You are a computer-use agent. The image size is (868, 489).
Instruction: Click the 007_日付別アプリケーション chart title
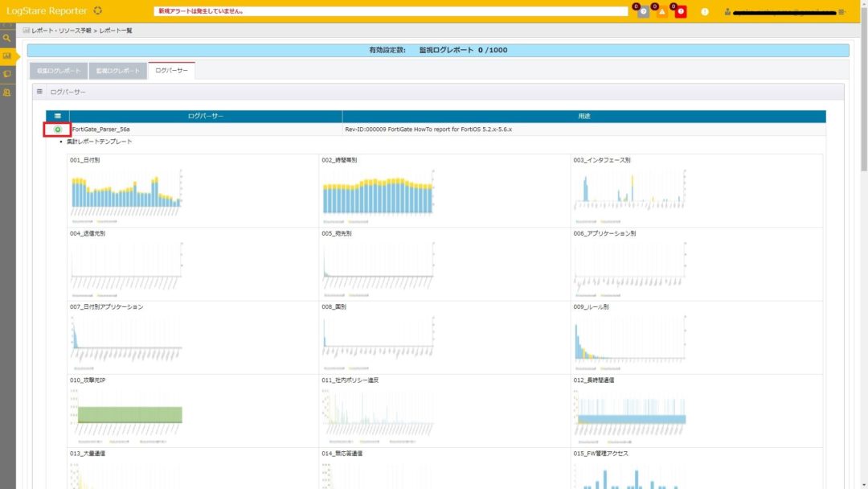pyautogui.click(x=106, y=306)
